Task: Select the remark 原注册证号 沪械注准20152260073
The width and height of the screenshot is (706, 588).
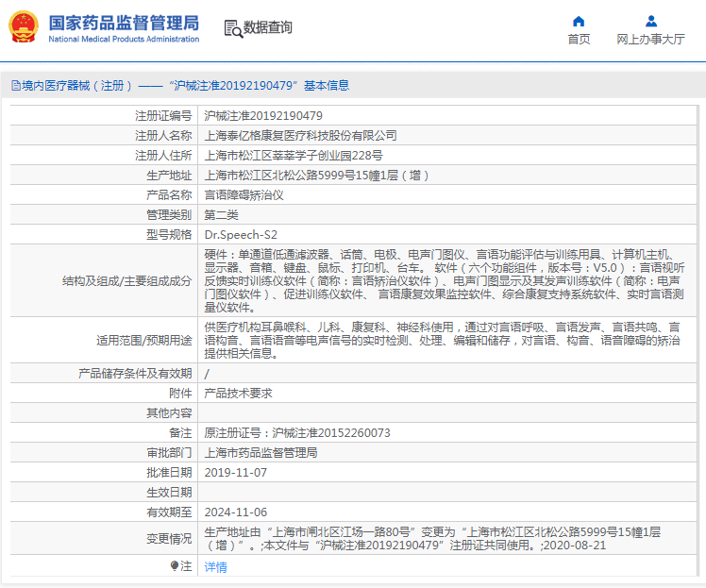Action: tap(297, 433)
